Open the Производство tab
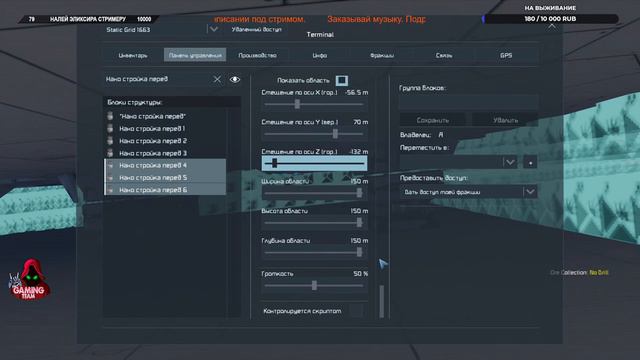 (x=258, y=55)
